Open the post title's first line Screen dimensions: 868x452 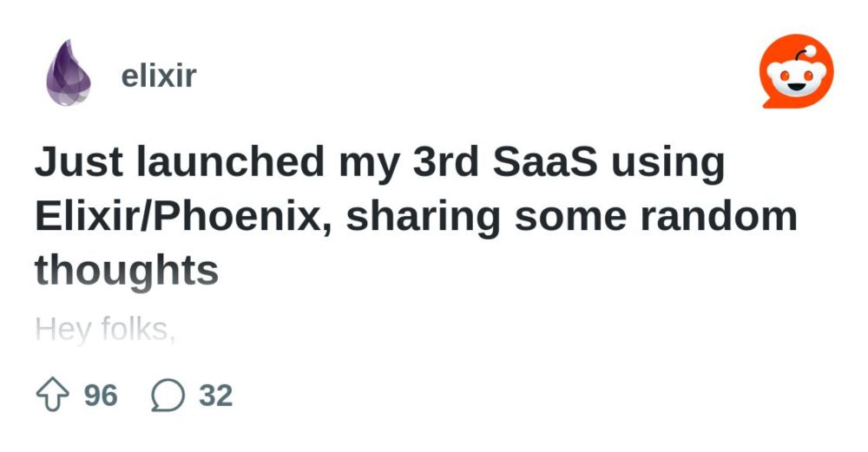[379, 163]
